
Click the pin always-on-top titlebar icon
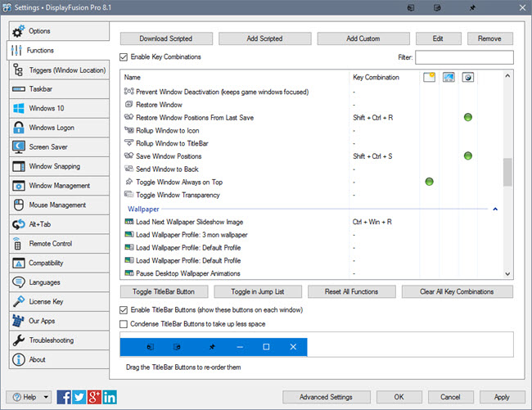(472, 8)
